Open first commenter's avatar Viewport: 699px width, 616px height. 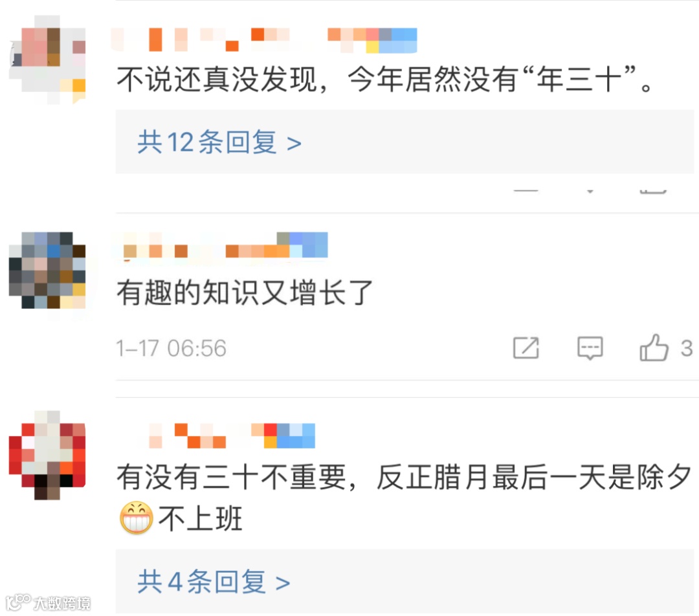[47, 60]
